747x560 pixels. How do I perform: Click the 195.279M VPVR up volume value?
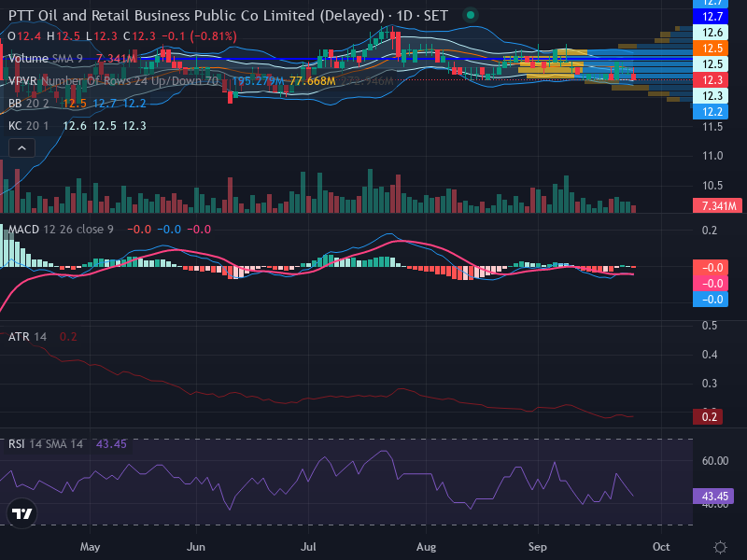258,81
